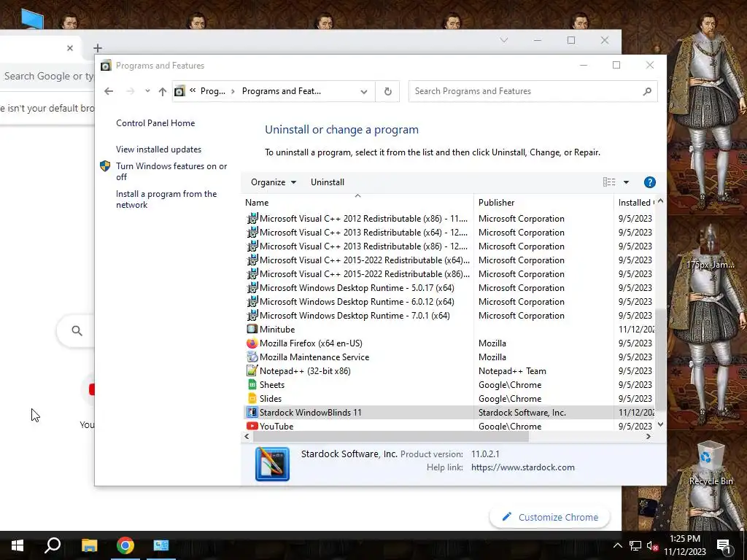747x560 pixels.
Task: Click the taskbar clock showing 1:25 PM
Action: [684, 545]
